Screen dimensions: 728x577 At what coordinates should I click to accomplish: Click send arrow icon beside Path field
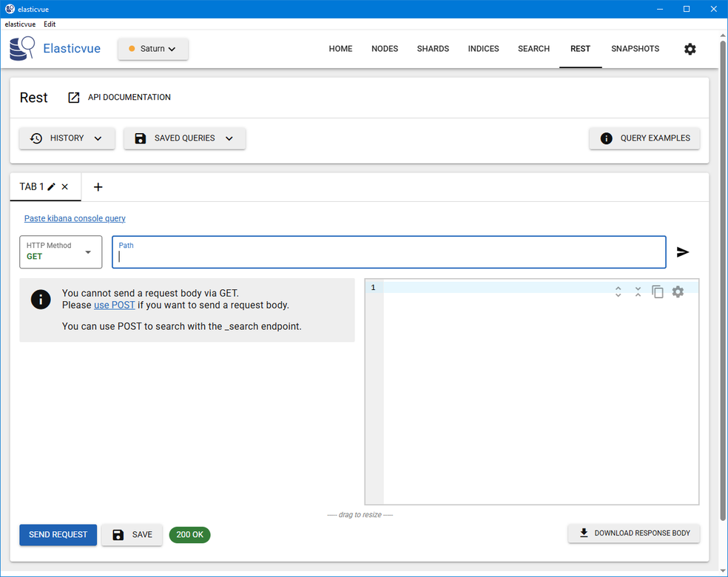click(x=682, y=252)
